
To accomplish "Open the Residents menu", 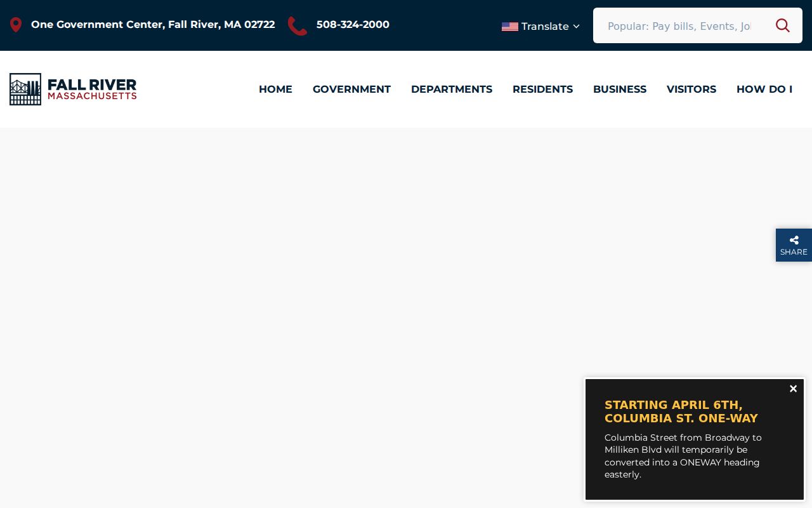I will point(542,90).
